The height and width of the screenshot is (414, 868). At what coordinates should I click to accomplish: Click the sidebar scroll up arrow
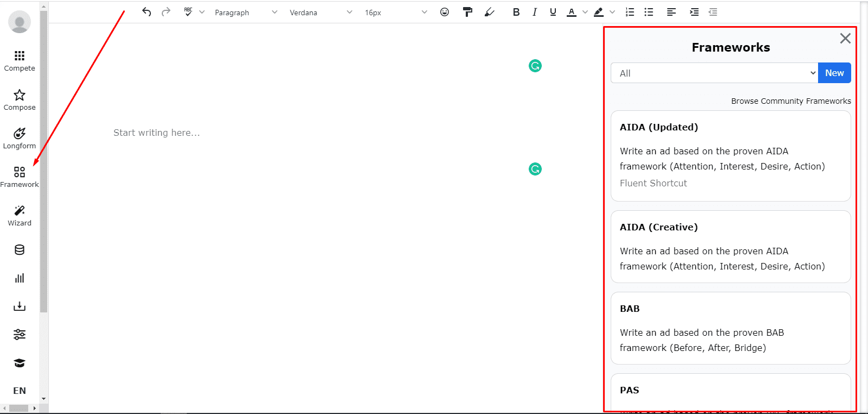pyautogui.click(x=43, y=6)
